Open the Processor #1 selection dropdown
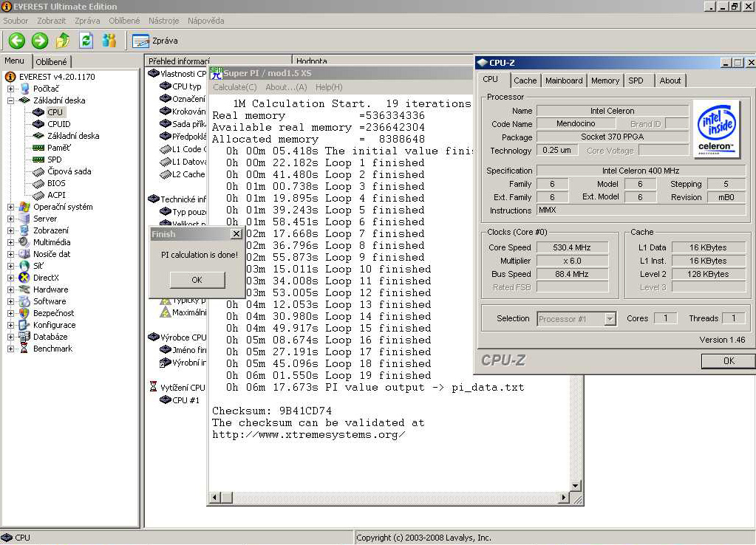Viewport: 756px width, 545px height. (x=610, y=318)
